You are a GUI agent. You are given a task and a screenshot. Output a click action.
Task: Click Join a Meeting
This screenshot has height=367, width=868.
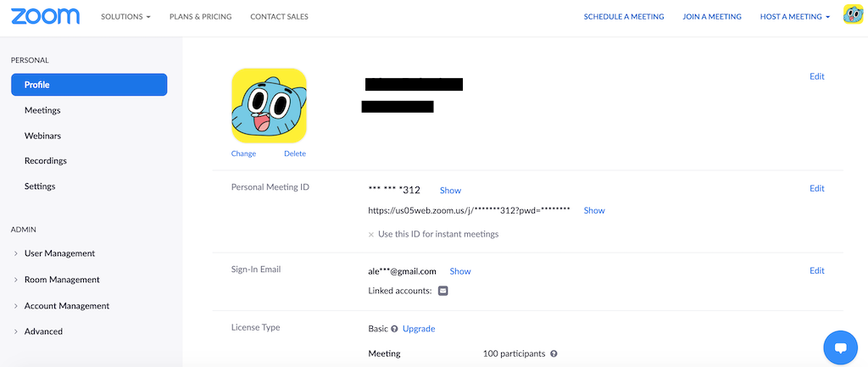712,17
